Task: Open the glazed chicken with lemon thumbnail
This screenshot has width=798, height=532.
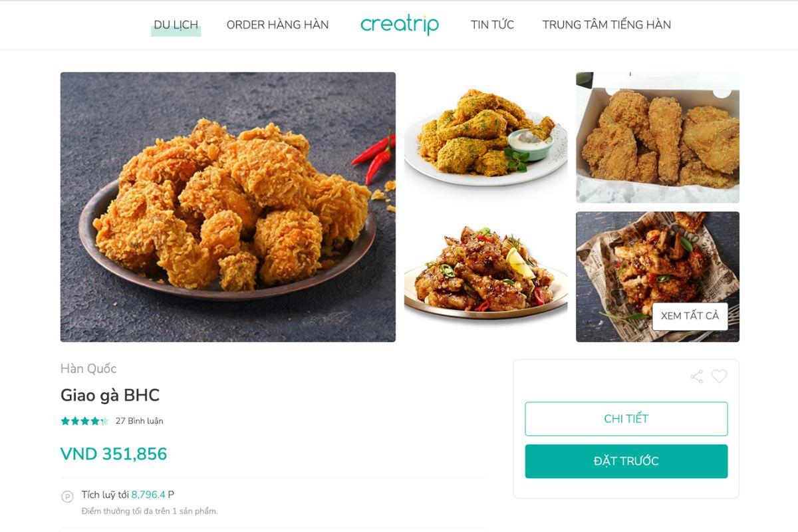Action: pyautogui.click(x=485, y=277)
